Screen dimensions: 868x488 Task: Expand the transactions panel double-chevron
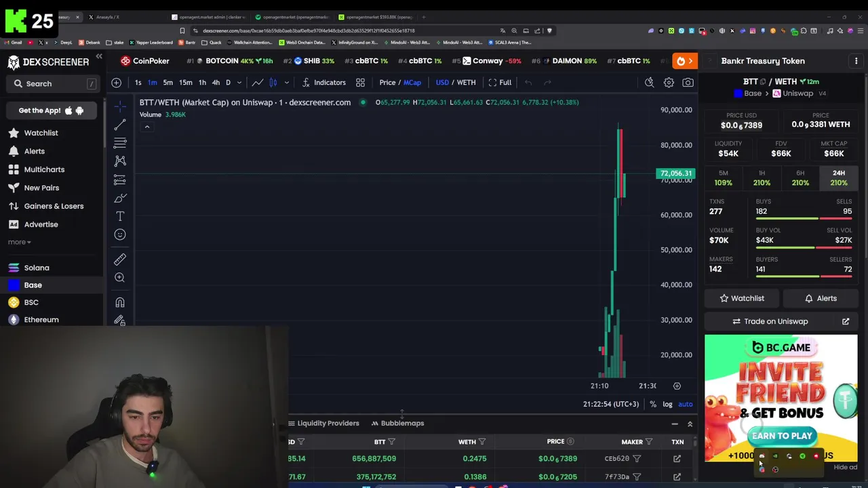click(x=690, y=424)
